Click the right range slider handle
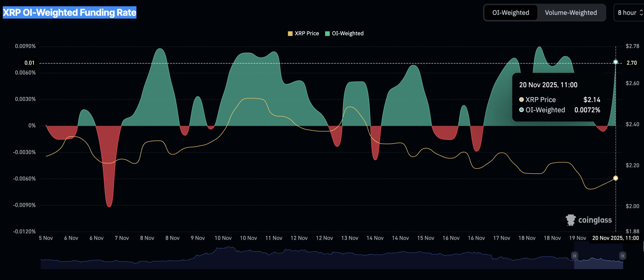The image size is (644, 280). pyautogui.click(x=622, y=256)
